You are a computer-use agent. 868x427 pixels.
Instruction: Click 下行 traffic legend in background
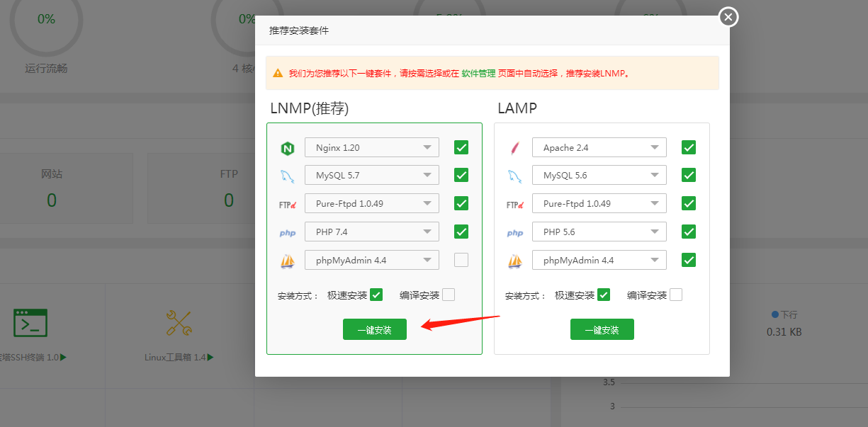(784, 314)
